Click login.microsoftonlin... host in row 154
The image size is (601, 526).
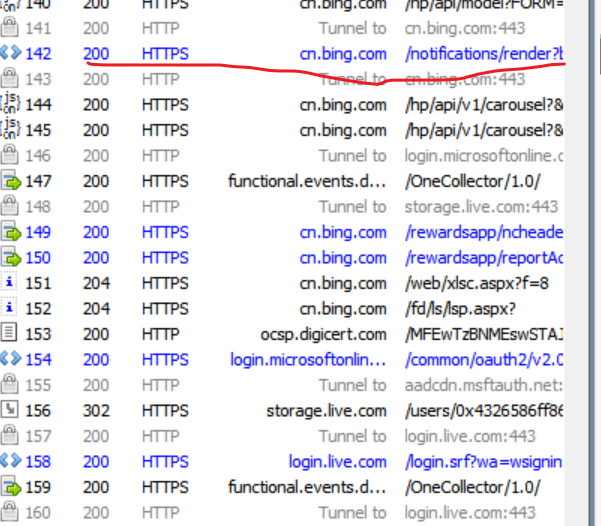click(x=308, y=360)
